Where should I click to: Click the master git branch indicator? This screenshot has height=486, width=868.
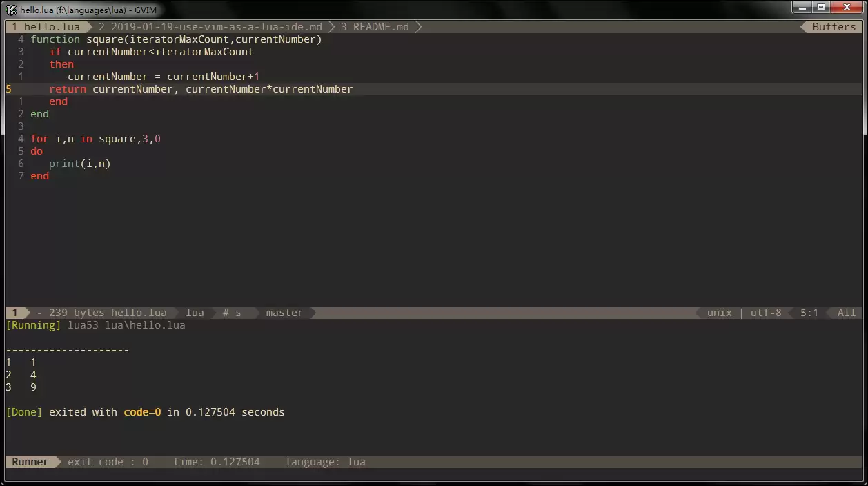(284, 313)
